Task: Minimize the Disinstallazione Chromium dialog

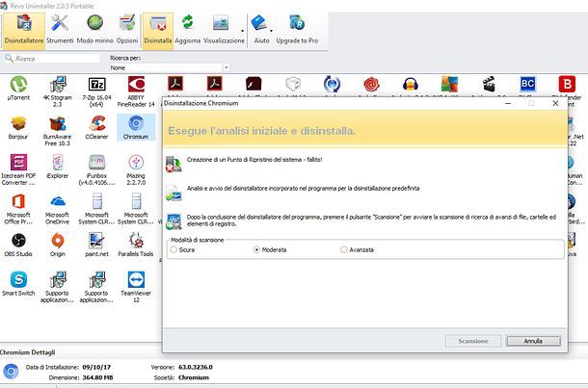Action: [508, 103]
